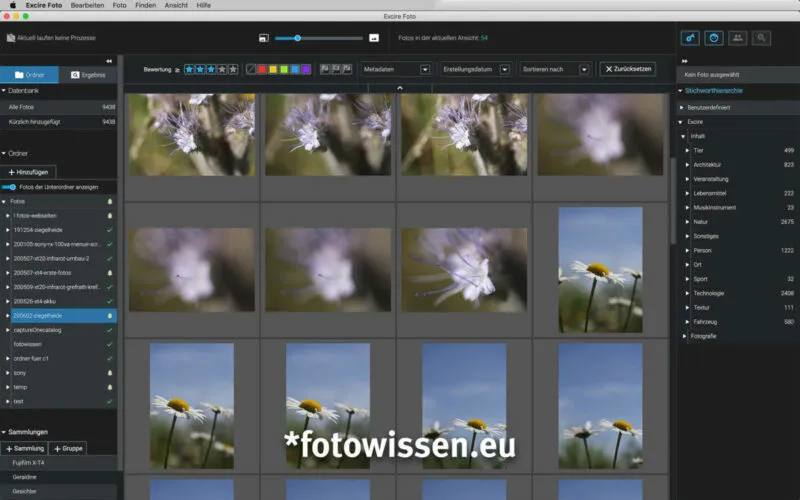Click greater-or-equal rating comparison symbol
800x500 pixels.
177,70
